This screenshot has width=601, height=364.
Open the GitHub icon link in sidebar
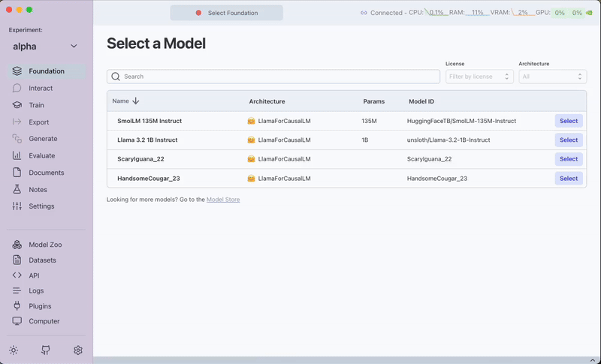tap(46, 350)
